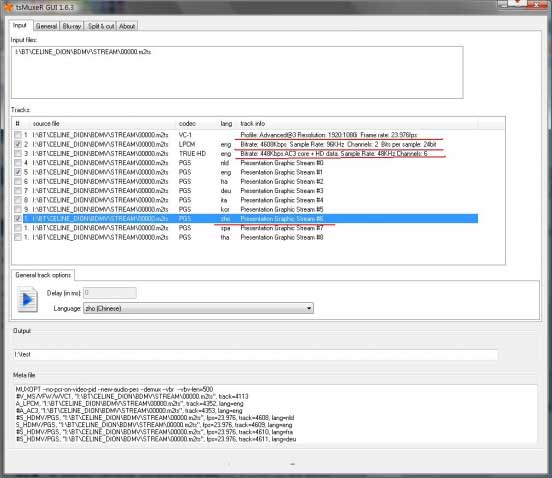Image resolution: width=552 pixels, height=478 pixels.
Task: Open the General track options tab
Action: click(x=43, y=275)
